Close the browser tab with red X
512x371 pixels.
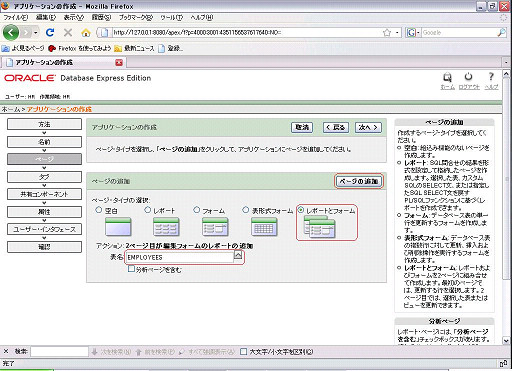pyautogui.click(x=119, y=62)
